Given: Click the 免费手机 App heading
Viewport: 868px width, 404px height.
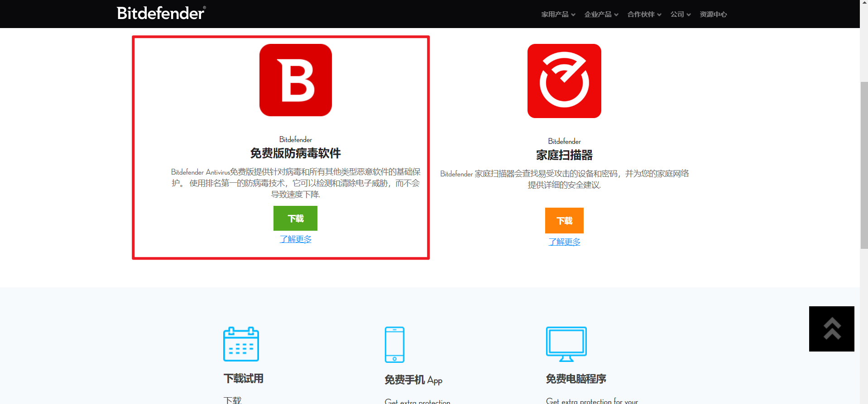Looking at the screenshot, I should [413, 380].
